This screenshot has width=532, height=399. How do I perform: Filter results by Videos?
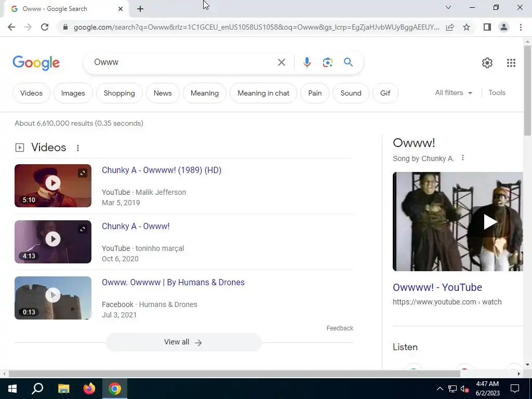tap(31, 93)
